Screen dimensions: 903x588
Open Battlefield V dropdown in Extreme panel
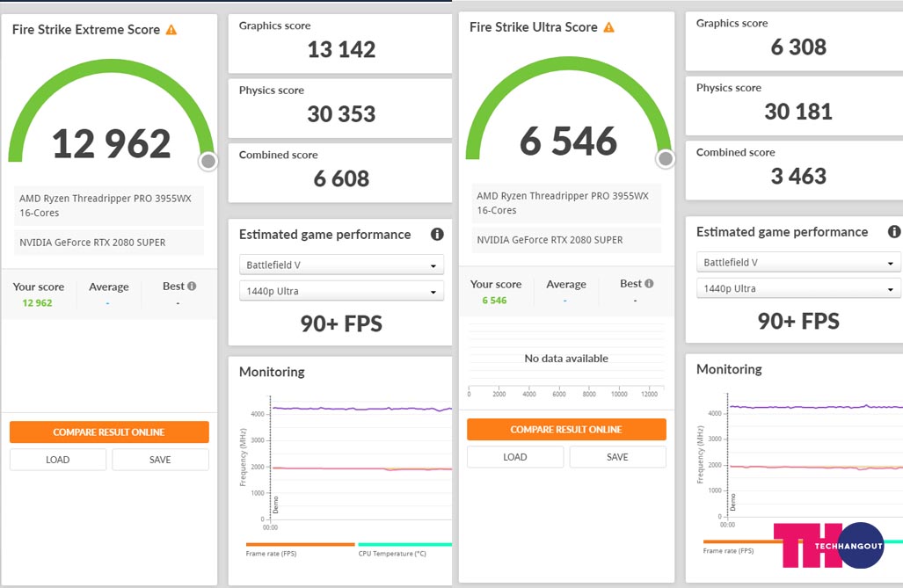coord(341,265)
